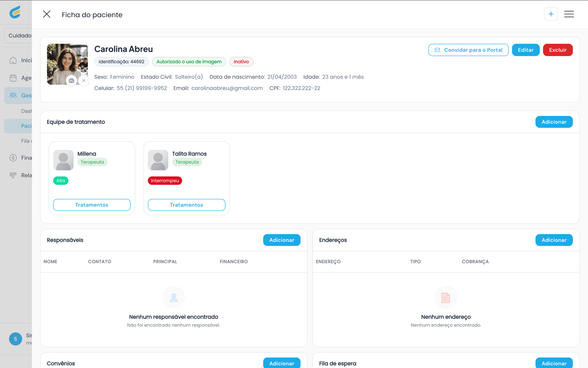Add a new entry under Responsáveis
The width and height of the screenshot is (588, 368).
282,240
